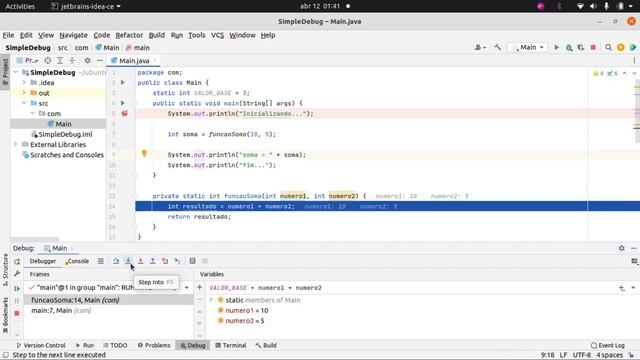Open Activities overview in top bar

(x=20, y=6)
